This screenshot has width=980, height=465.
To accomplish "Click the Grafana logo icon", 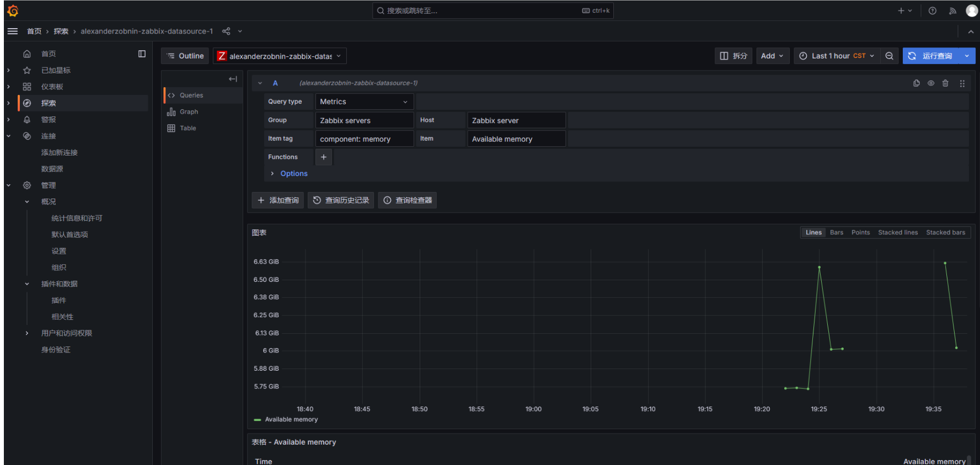I will tap(13, 10).
